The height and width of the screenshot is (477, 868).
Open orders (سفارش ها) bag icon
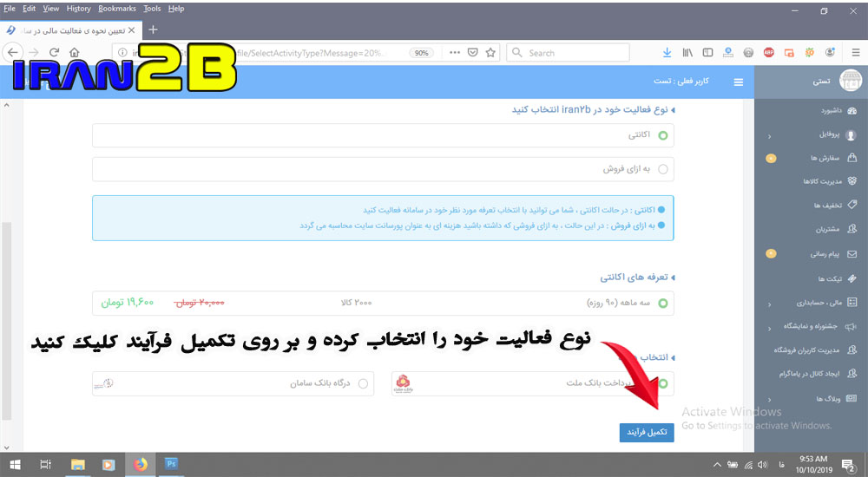tap(852, 158)
